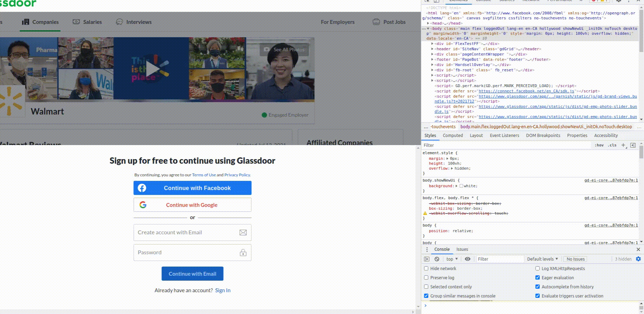Open console settings with the blue gear
This screenshot has width=644, height=314.
(638, 259)
